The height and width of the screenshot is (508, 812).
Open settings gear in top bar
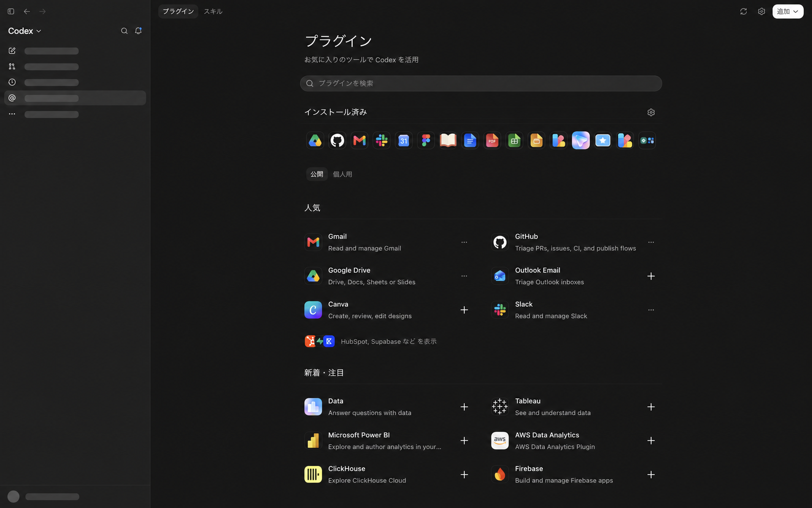[761, 11]
